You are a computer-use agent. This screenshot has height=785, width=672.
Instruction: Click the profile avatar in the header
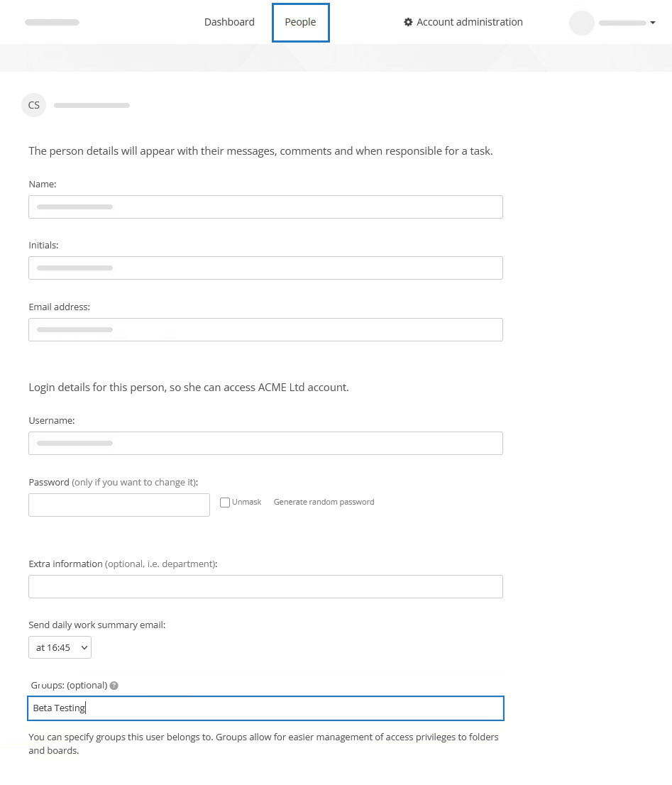coord(581,23)
